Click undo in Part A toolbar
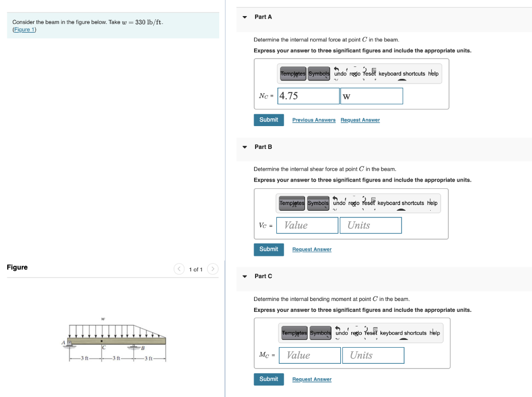 [x=340, y=74]
